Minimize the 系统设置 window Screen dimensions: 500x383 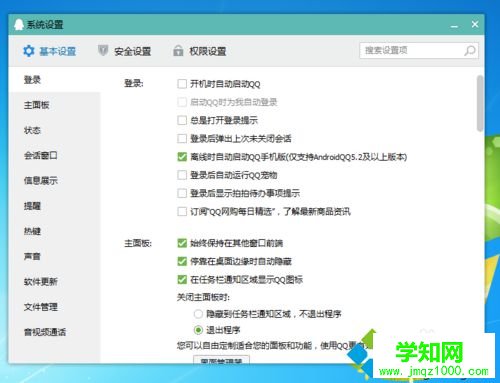(454, 26)
